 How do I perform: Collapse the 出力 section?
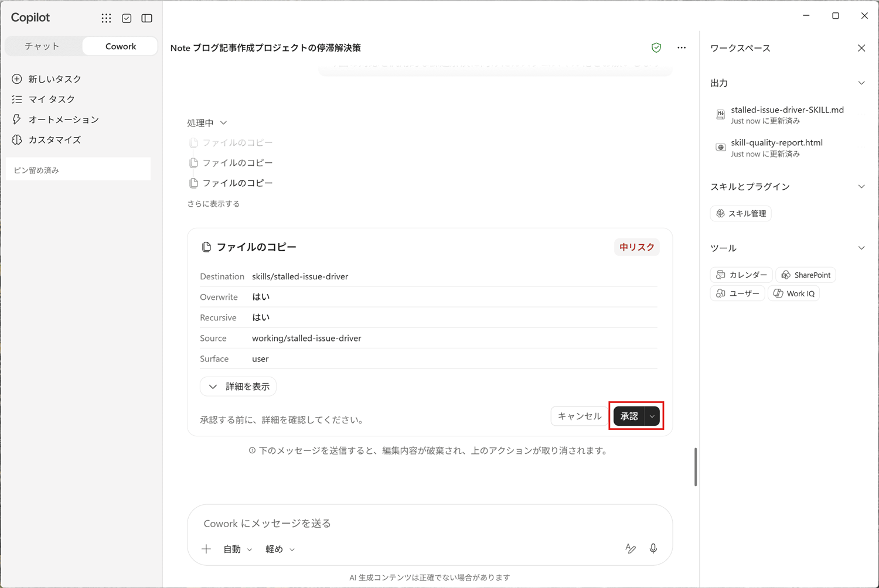point(861,83)
